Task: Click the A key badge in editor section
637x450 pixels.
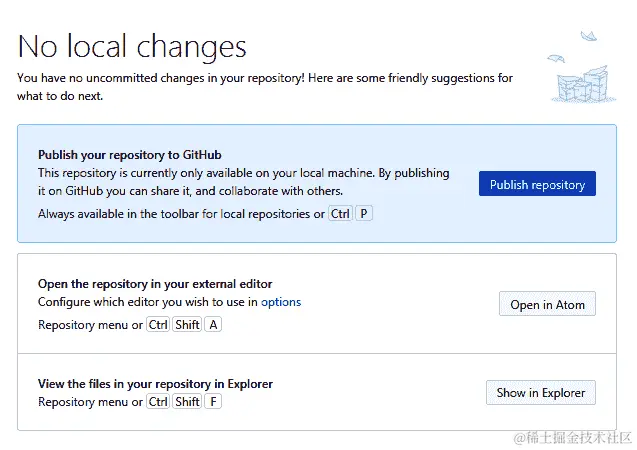Action: (214, 325)
